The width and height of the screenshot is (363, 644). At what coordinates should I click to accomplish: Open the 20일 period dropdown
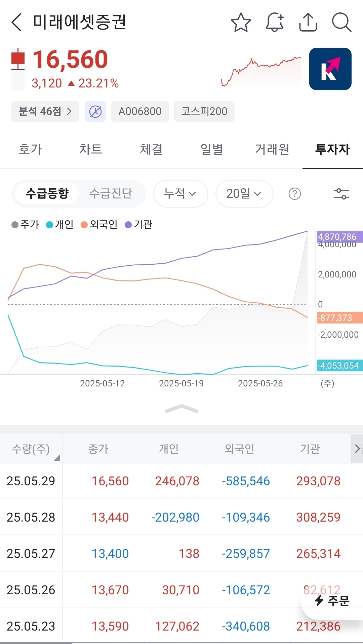pyautogui.click(x=244, y=193)
